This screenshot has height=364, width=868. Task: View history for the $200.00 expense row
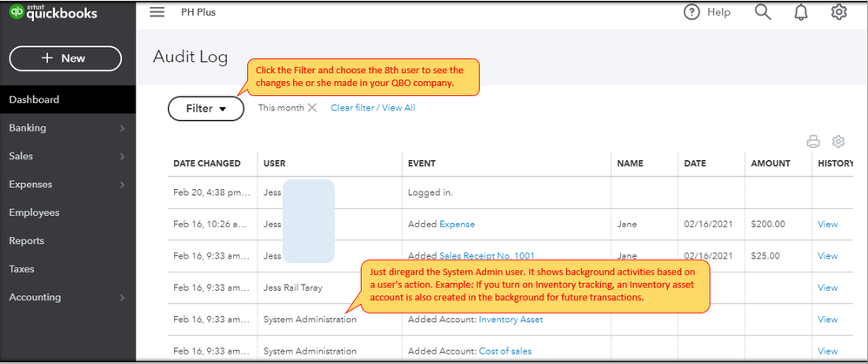[828, 225]
